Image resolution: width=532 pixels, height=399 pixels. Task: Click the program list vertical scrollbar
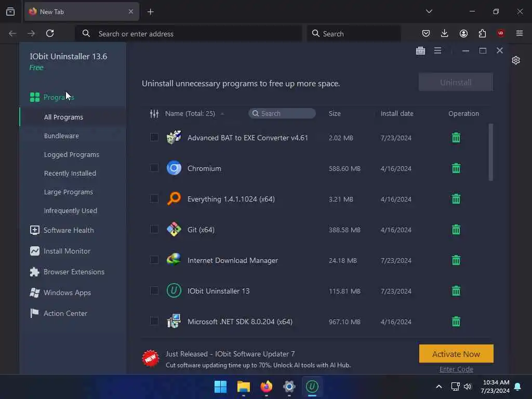pyautogui.click(x=490, y=152)
